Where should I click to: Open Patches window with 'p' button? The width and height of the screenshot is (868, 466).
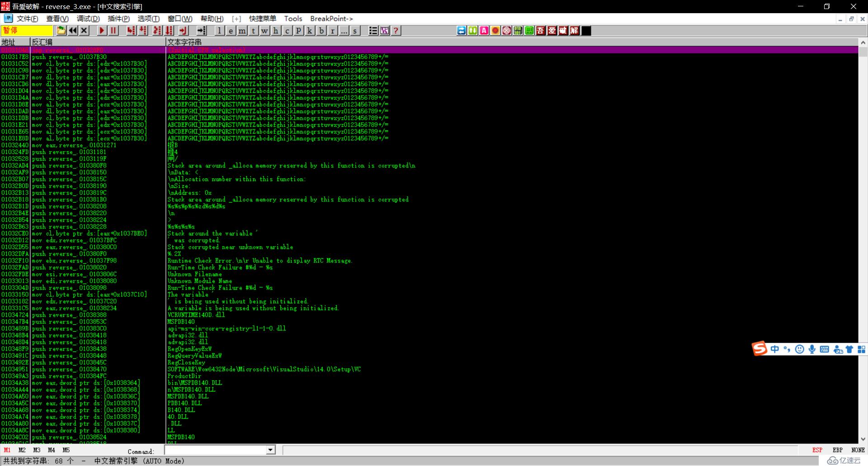[299, 30]
